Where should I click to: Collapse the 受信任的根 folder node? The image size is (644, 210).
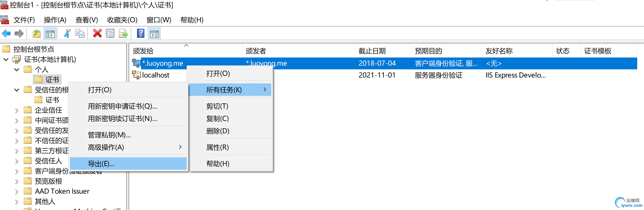coord(17,90)
